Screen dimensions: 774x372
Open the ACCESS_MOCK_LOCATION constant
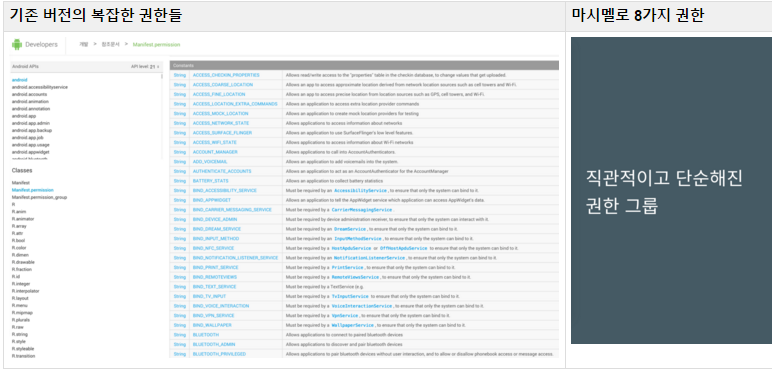coord(221,113)
